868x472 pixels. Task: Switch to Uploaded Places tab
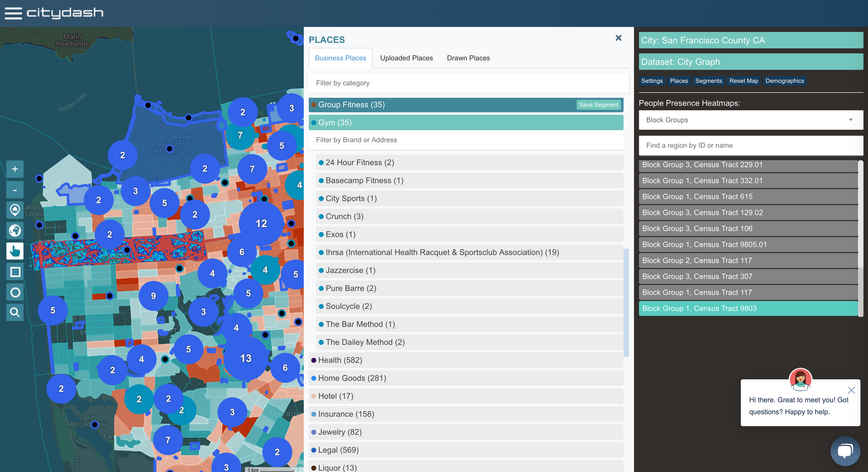406,58
